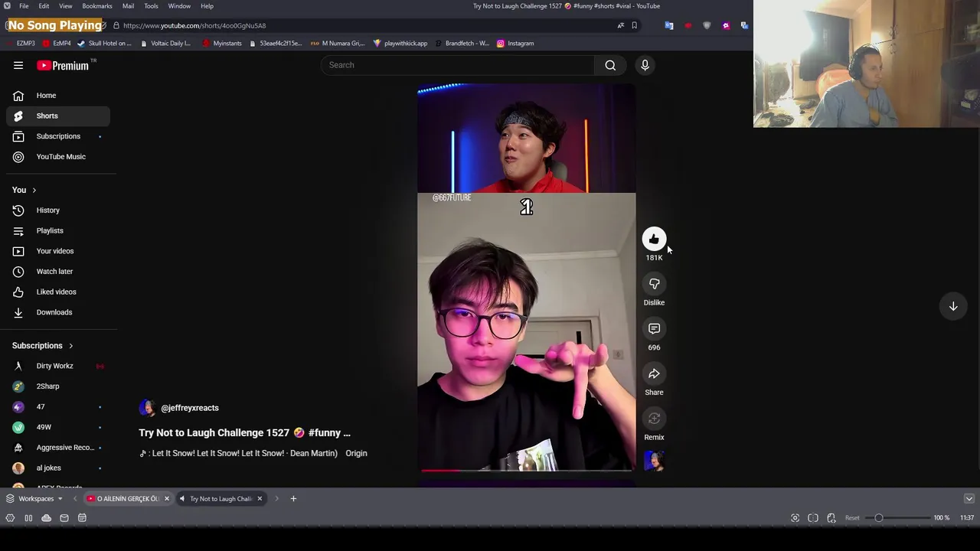Viewport: 980px width, 551px height.
Task: Open the Tools menu
Action: [151, 6]
